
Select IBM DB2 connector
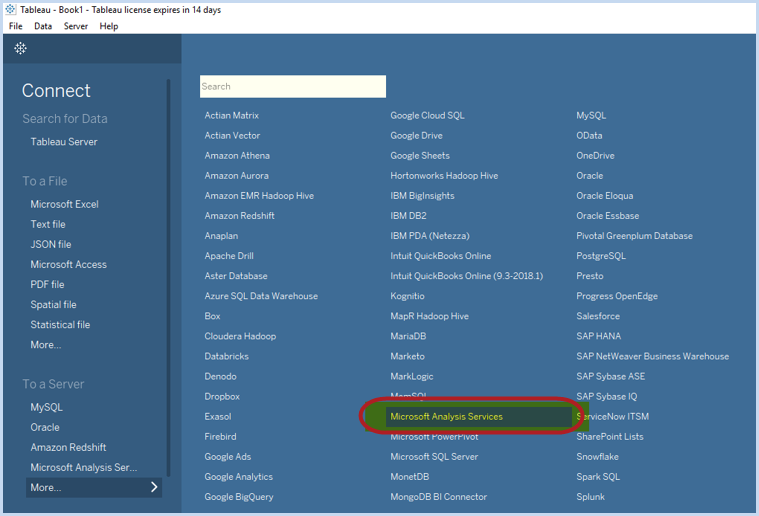pos(408,216)
